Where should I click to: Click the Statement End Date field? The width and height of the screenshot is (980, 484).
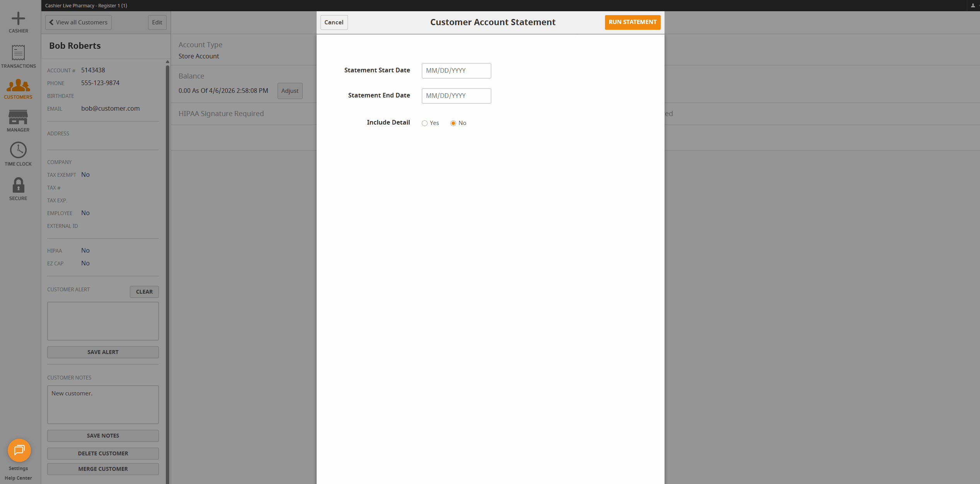click(x=456, y=96)
